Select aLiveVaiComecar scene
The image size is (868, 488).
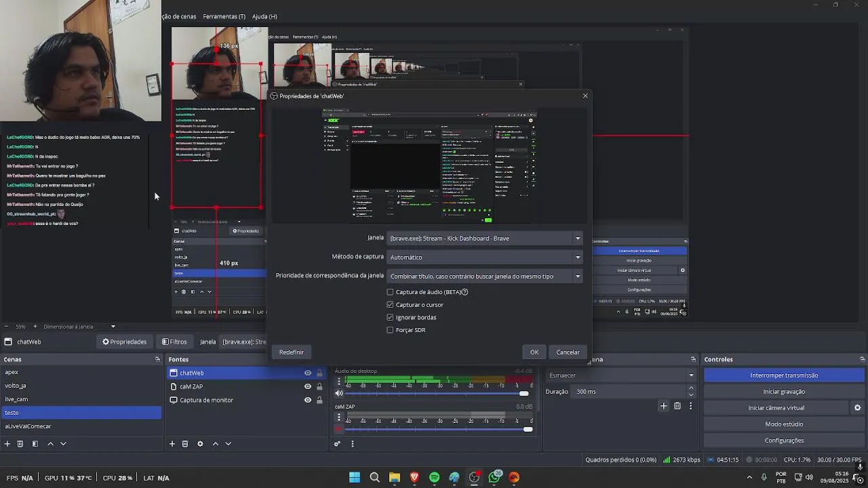[x=81, y=426]
